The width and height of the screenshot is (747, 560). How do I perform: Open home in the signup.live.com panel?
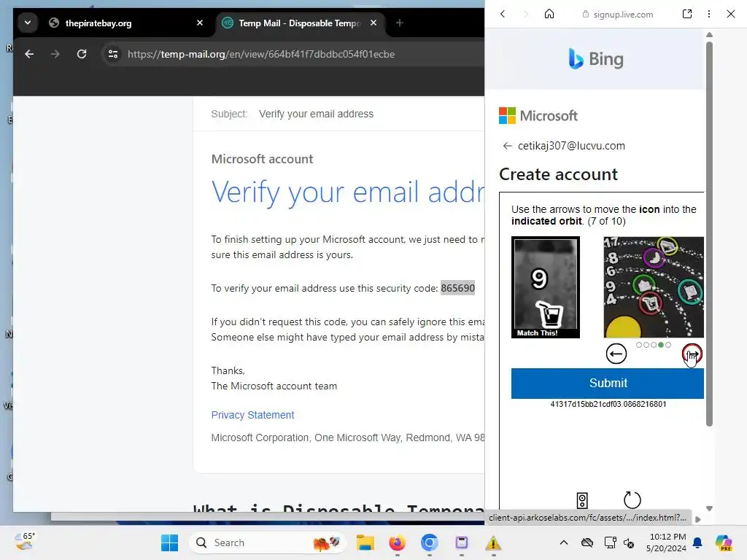tap(549, 14)
